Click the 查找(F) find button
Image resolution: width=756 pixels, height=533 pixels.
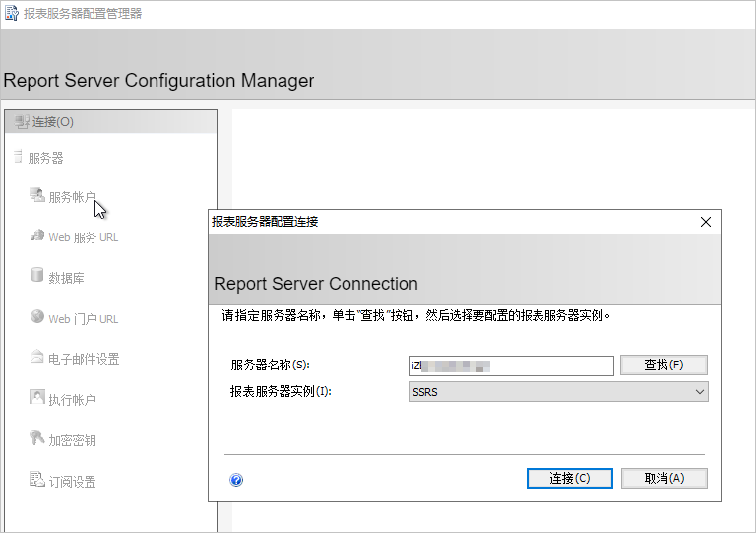pyautogui.click(x=663, y=365)
